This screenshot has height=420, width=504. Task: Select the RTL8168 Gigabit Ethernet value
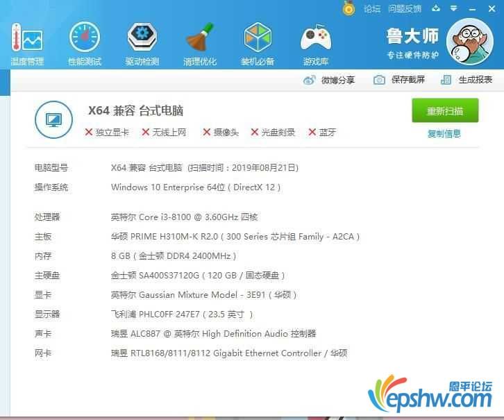point(229,353)
